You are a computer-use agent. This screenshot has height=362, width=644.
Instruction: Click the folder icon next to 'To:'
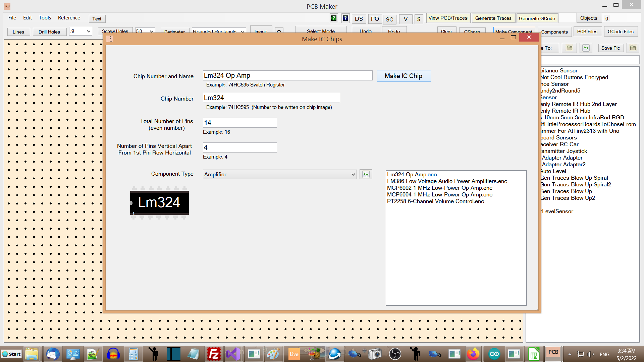570,48
